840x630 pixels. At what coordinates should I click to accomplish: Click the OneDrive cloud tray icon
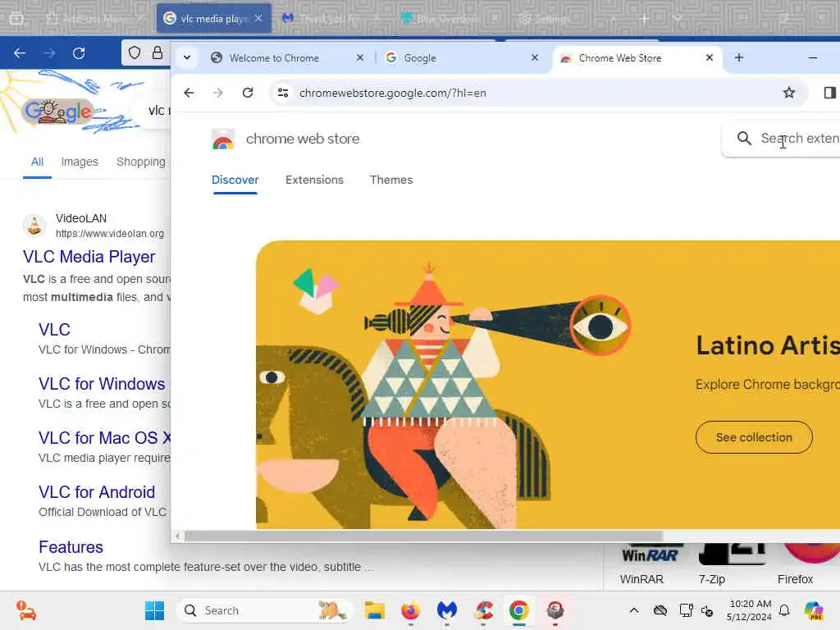click(x=660, y=610)
